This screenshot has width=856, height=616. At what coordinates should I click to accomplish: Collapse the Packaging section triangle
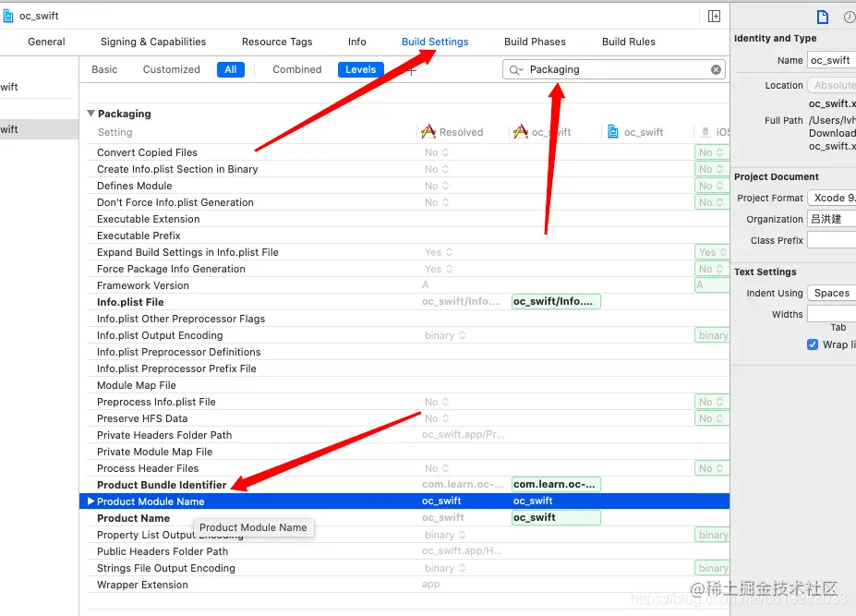tap(90, 113)
